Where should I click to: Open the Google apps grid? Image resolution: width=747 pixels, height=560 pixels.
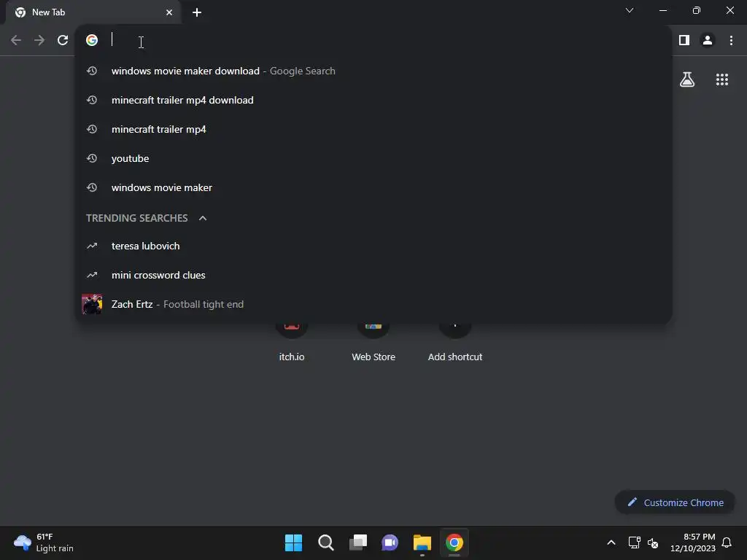click(x=722, y=79)
